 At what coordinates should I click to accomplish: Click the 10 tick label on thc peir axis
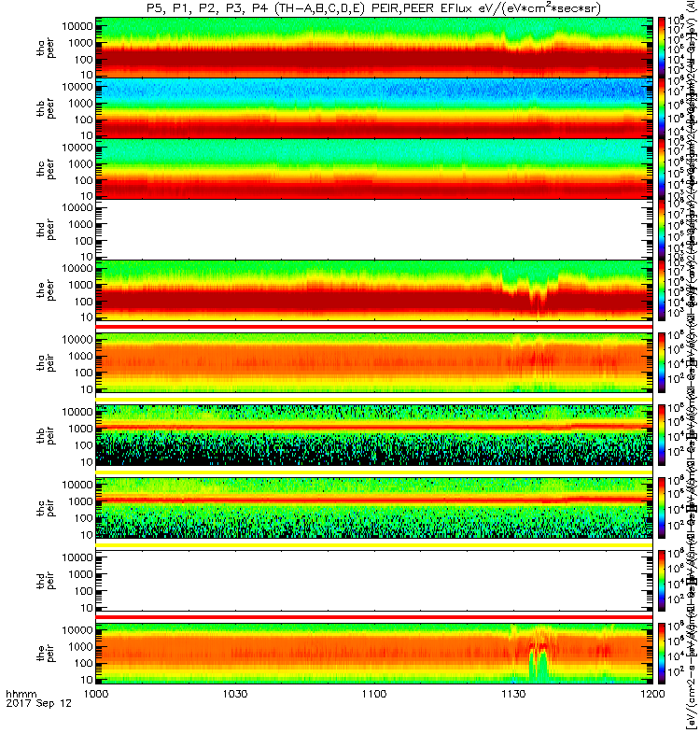(86, 535)
